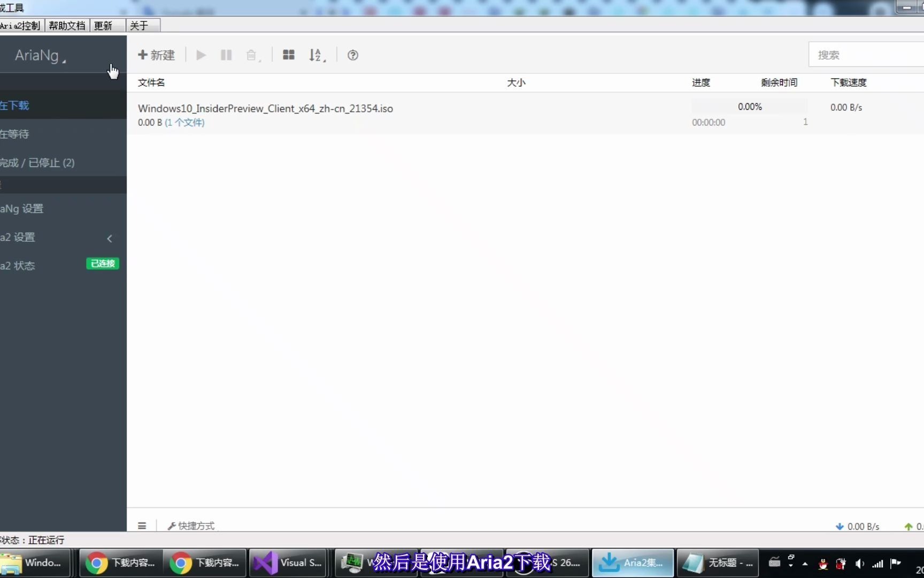Open the trash delete task dropdown

pos(253,55)
